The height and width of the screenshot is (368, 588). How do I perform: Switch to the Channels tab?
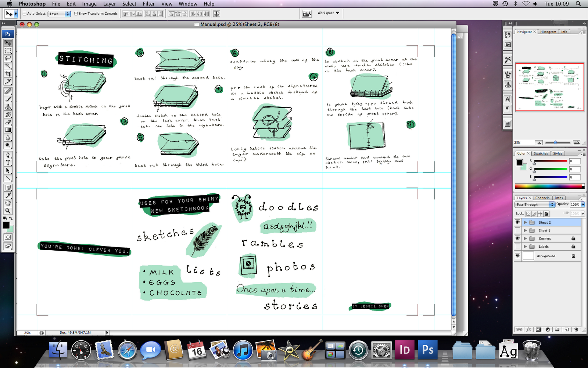(x=542, y=198)
